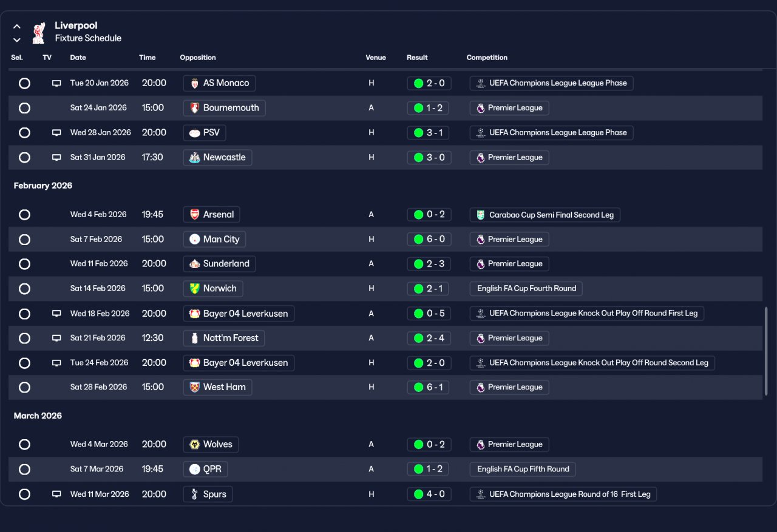
Task: Select the Norwich fixture radio button
Action: click(x=24, y=289)
